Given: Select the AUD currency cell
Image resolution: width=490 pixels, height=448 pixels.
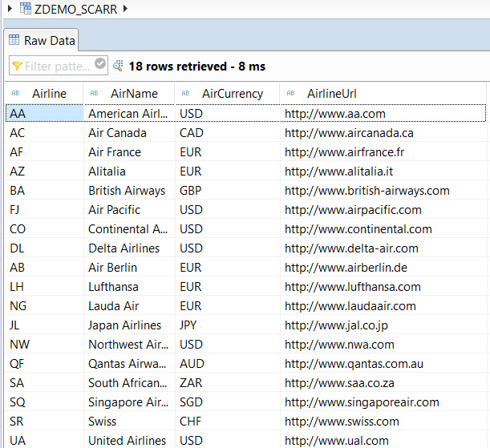Looking at the screenshot, I should pos(228,364).
